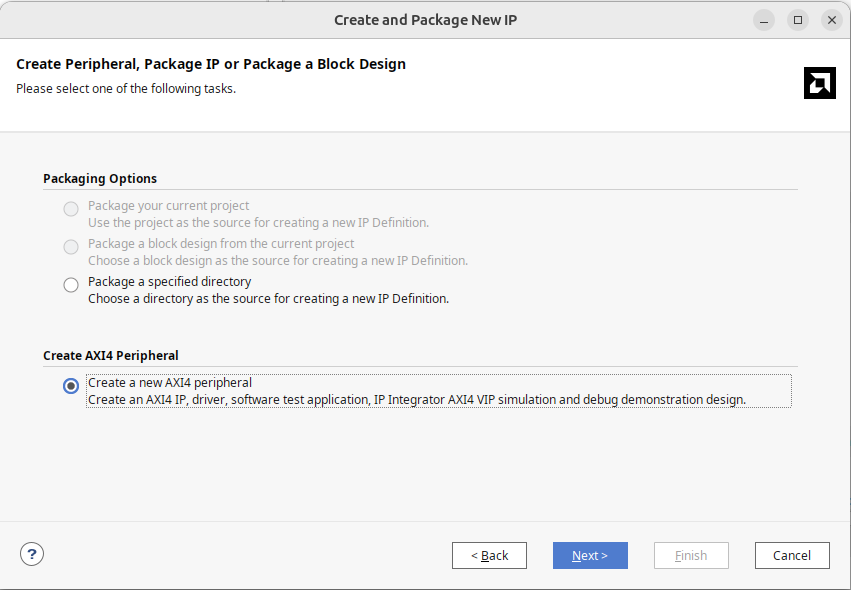The image size is (851, 590).
Task: Pick the Package a block design radio button
Action: pyautogui.click(x=71, y=247)
